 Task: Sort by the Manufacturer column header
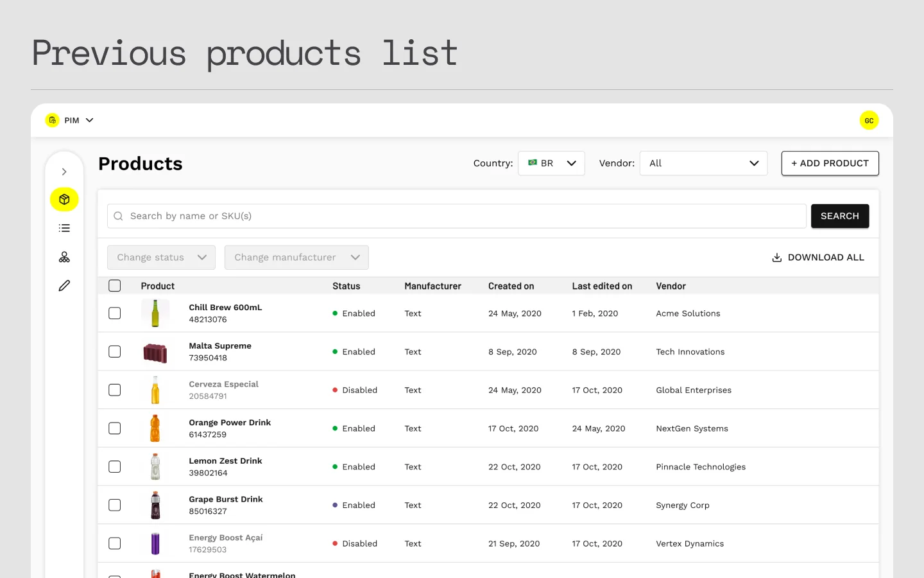coord(433,286)
